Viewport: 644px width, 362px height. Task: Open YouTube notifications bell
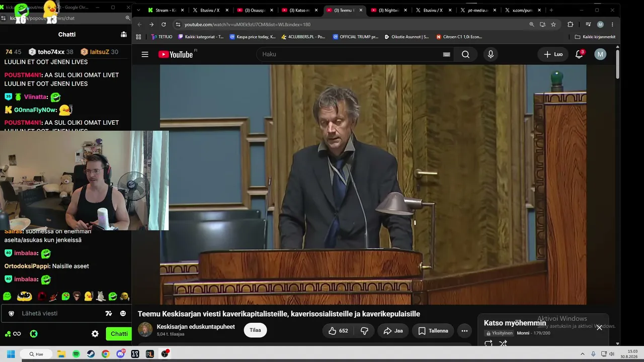tap(579, 54)
